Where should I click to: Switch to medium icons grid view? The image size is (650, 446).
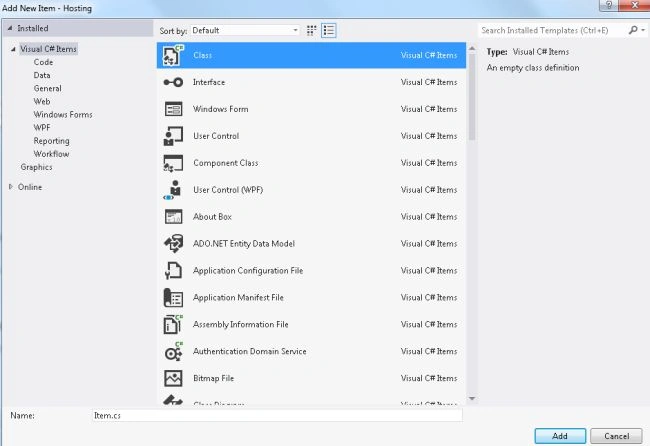tap(311, 30)
